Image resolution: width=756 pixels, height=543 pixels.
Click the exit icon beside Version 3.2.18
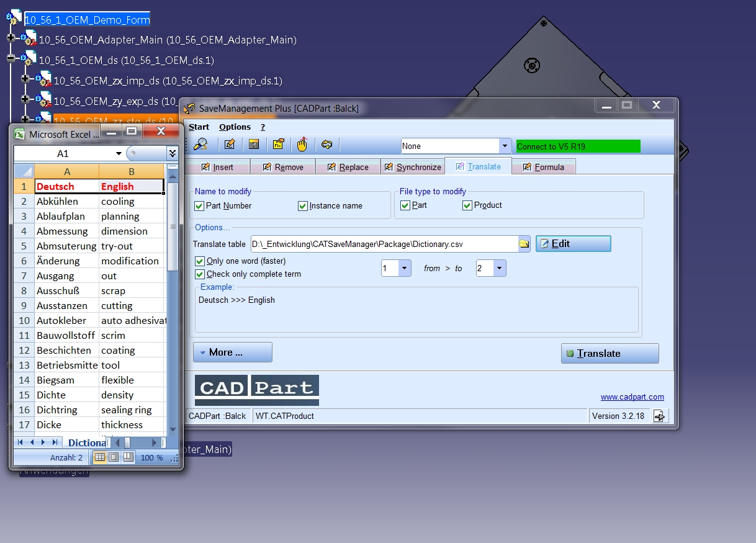coord(660,416)
